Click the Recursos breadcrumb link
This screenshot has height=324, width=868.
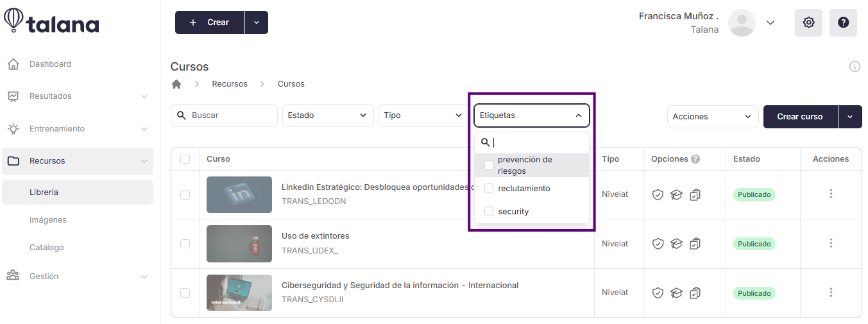(x=230, y=84)
